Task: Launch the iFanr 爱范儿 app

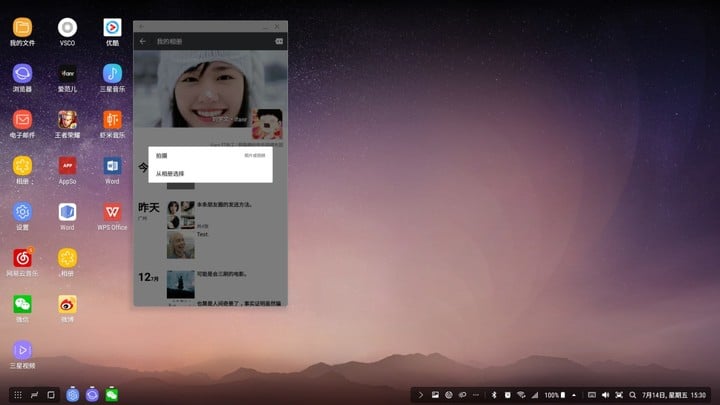Action: pyautogui.click(x=67, y=73)
